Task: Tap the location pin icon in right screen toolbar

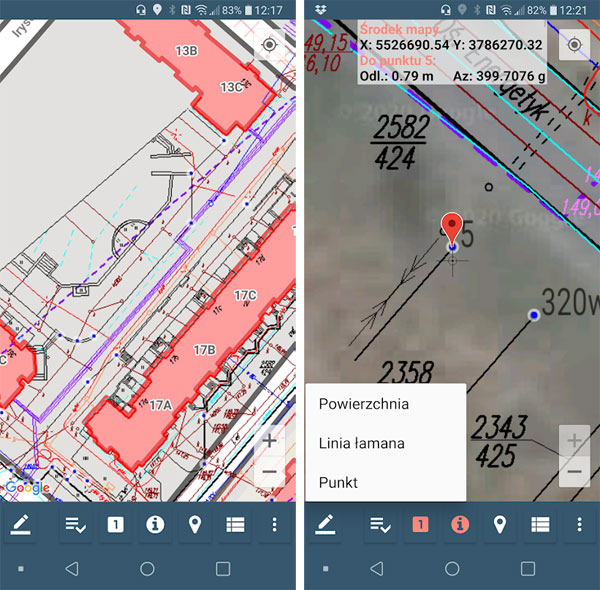Action: click(x=499, y=525)
